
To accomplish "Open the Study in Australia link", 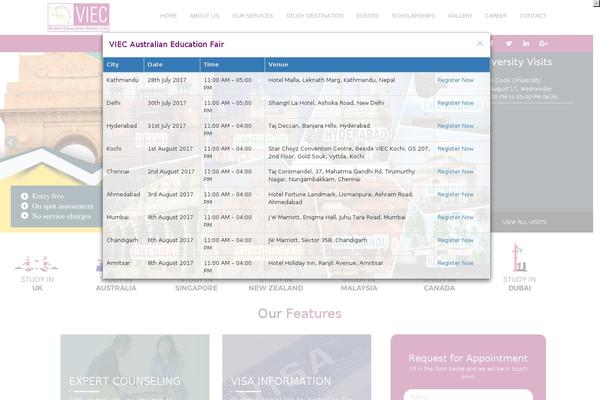I will [x=116, y=288].
